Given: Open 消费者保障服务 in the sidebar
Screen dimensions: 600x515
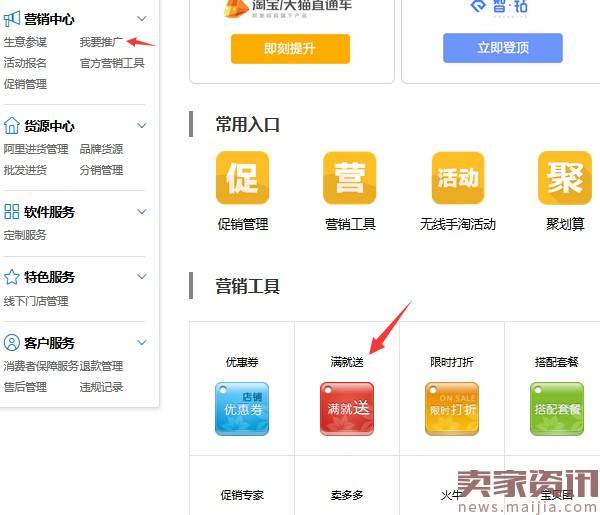Looking at the screenshot, I should [41, 366].
